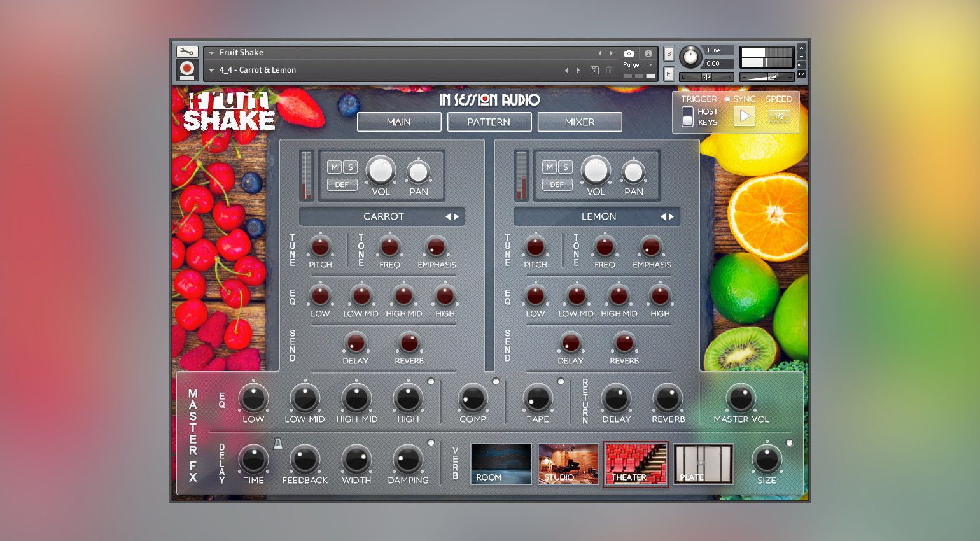
Task: Select next sound in LEMON selector
Action: (x=671, y=216)
